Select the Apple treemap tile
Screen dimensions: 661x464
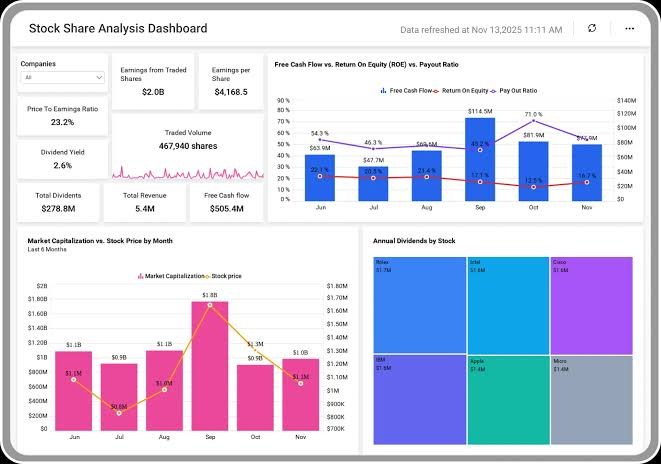[x=508, y=400]
